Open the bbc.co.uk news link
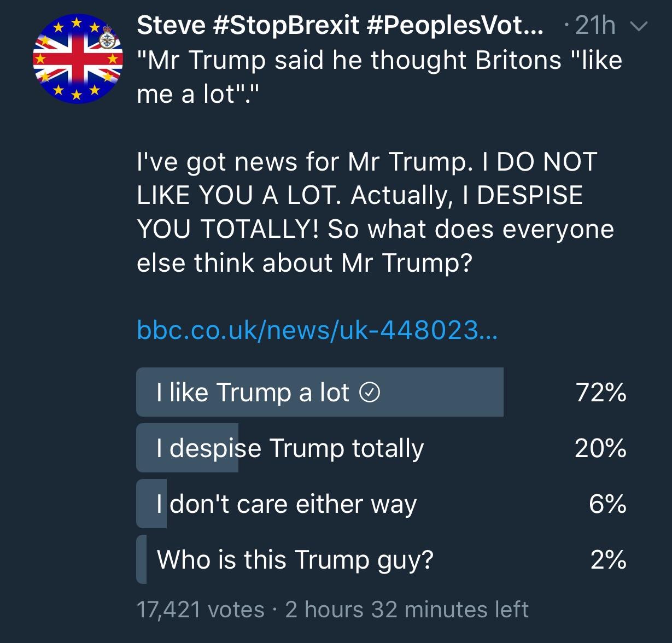This screenshot has width=672, height=643. point(317,330)
